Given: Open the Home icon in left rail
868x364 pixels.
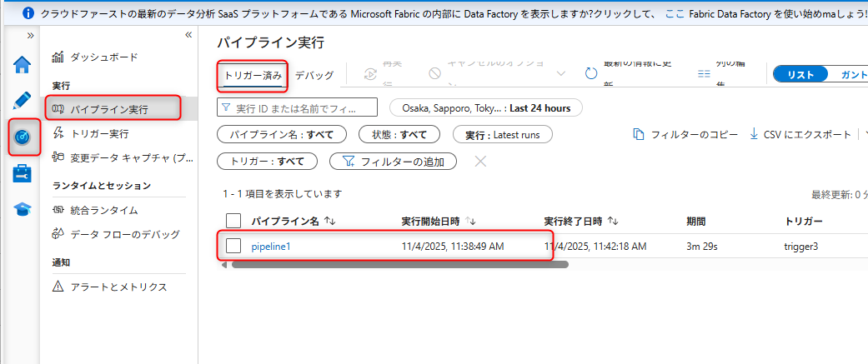Looking at the screenshot, I should pyautogui.click(x=22, y=65).
